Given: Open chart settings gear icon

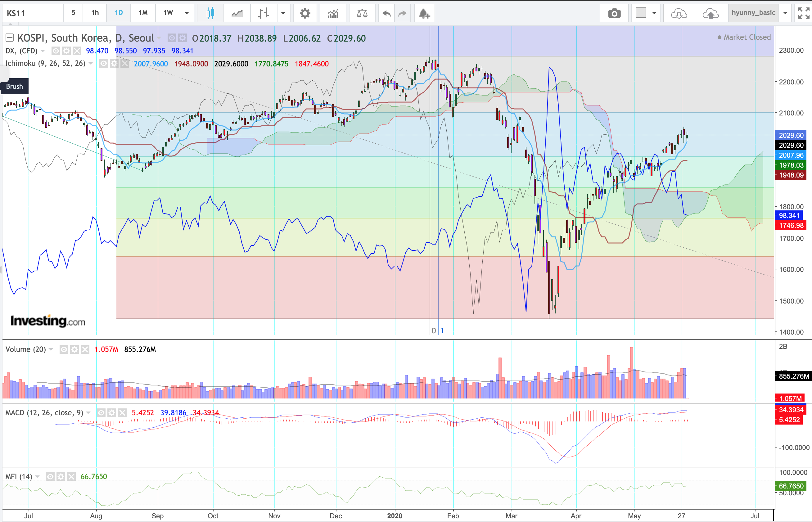Looking at the screenshot, I should pos(305,13).
